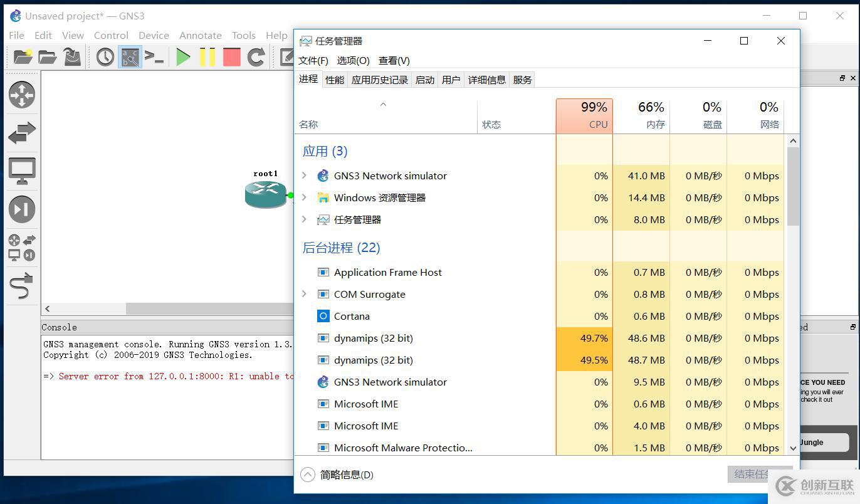Sort processes by 磁盘 column header
The width and height of the screenshot is (860, 504).
click(698, 116)
